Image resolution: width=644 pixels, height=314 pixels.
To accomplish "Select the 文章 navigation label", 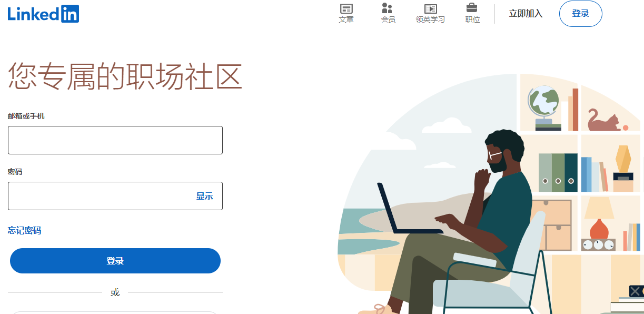I will (346, 19).
